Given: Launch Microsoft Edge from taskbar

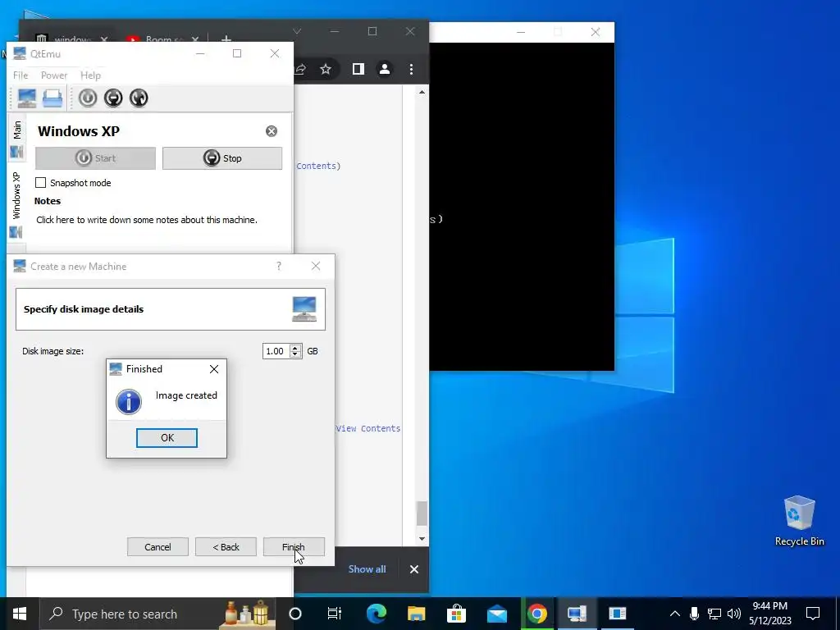Looking at the screenshot, I should (376, 614).
